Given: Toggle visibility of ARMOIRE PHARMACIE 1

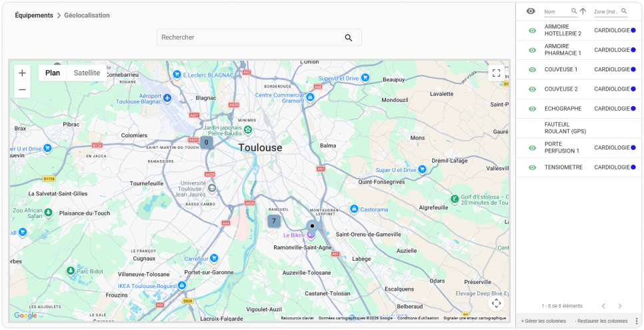Looking at the screenshot, I should tap(532, 50).
